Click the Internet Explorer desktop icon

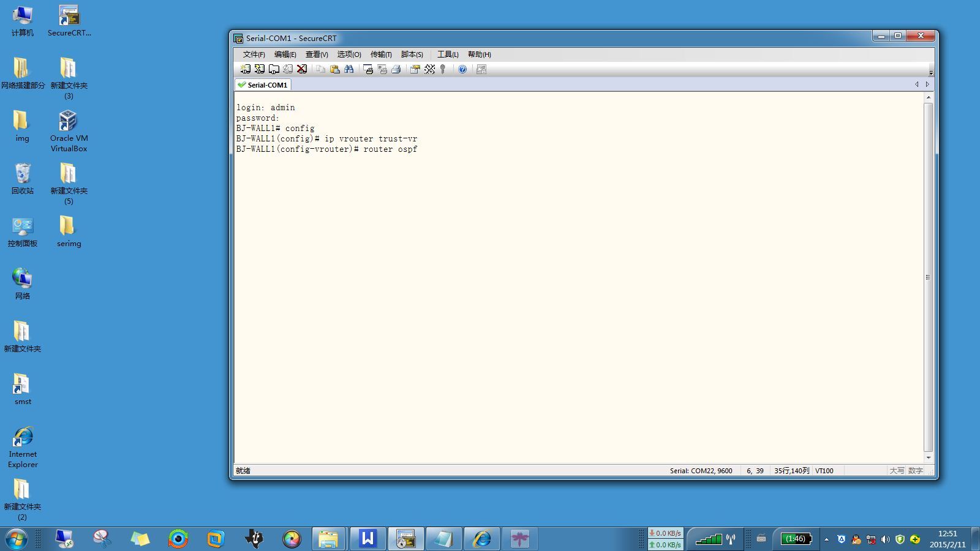coord(23,448)
